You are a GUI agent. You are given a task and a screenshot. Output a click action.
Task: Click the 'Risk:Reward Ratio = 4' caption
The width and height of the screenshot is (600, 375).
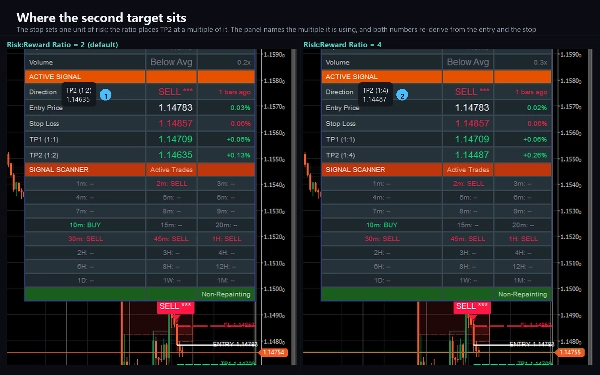[x=342, y=44]
